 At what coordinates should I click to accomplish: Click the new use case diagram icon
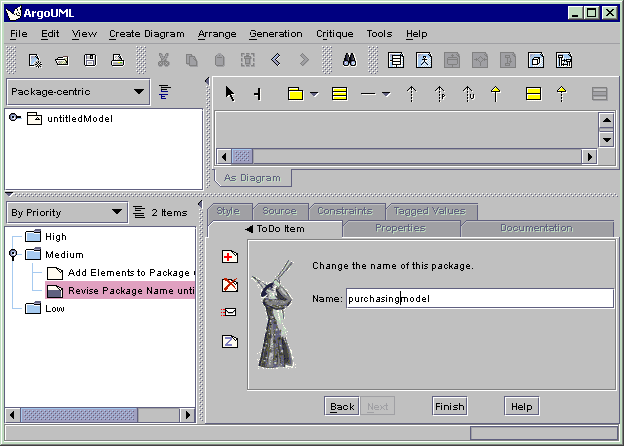(424, 60)
